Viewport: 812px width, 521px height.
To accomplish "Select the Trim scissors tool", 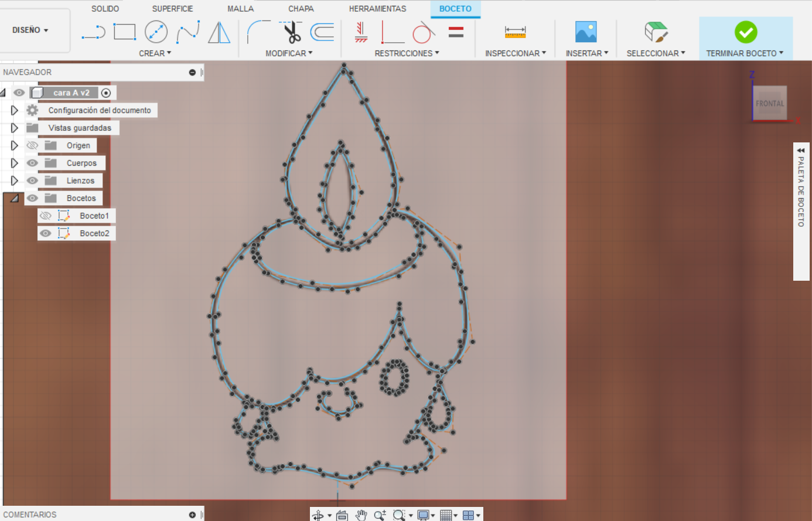I will 291,32.
